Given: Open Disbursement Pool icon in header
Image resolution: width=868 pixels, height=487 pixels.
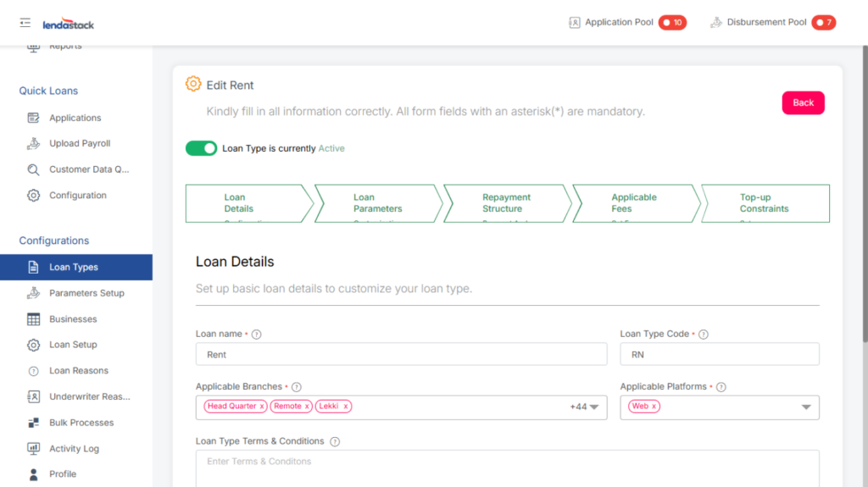Looking at the screenshot, I should point(716,23).
